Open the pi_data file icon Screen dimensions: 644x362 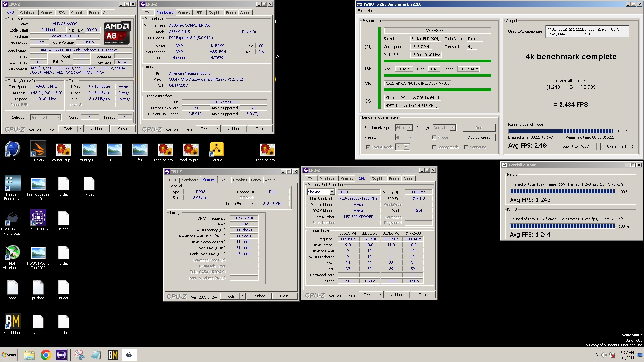click(x=38, y=290)
